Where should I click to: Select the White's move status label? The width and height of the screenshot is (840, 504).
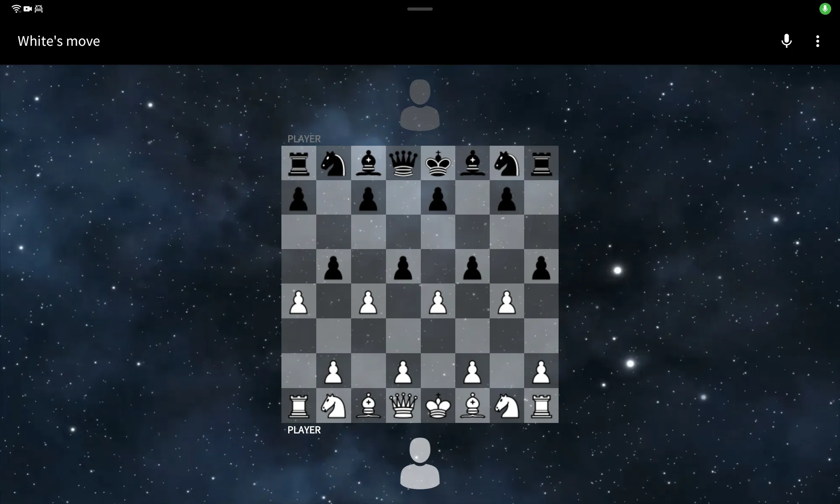coord(59,40)
